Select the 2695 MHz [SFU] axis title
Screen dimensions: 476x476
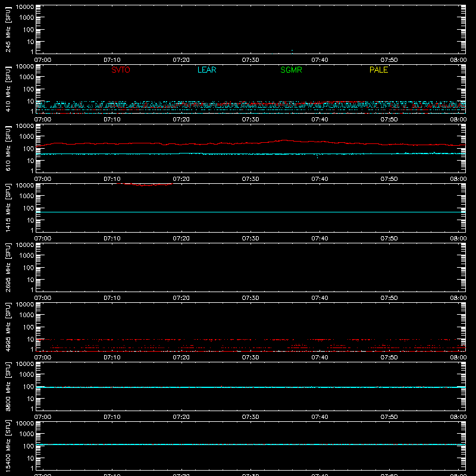pyautogui.click(x=8, y=267)
